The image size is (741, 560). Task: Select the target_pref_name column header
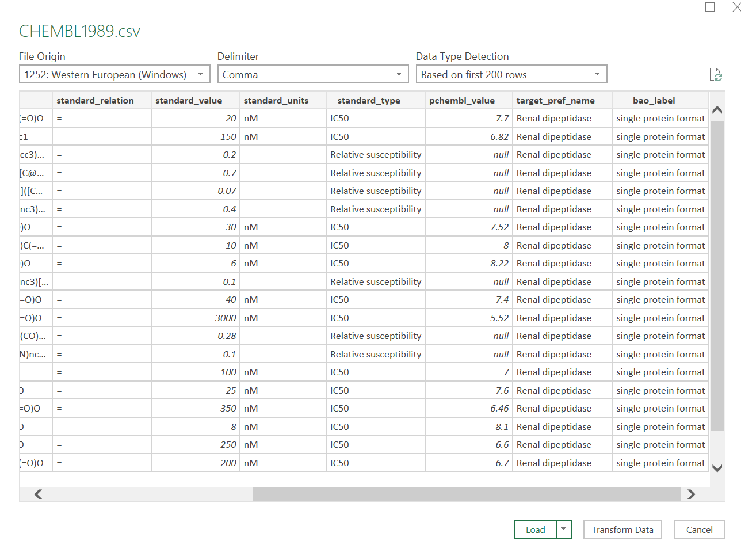(x=555, y=100)
